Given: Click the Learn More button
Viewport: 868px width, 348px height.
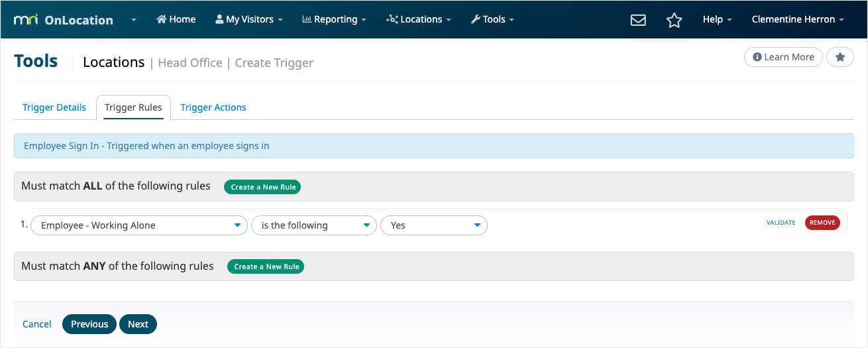Looking at the screenshot, I should point(783,57).
